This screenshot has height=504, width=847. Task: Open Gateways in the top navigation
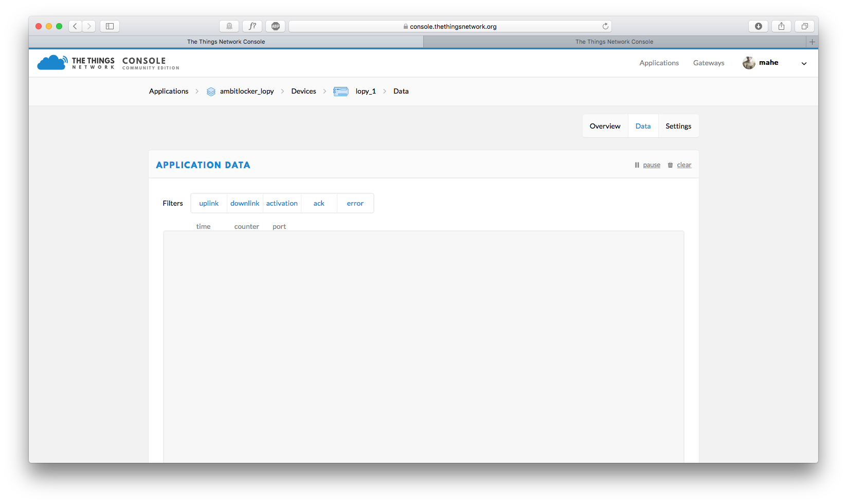click(709, 63)
